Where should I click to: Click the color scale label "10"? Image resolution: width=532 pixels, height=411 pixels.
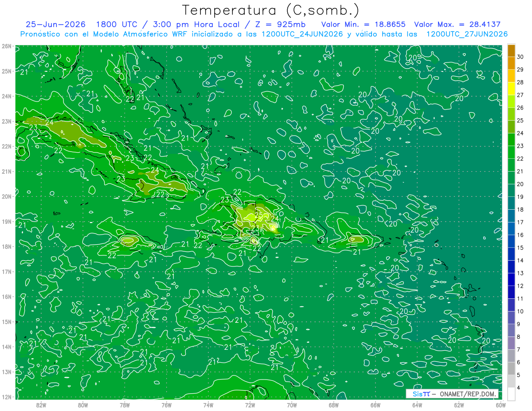(x=520, y=311)
